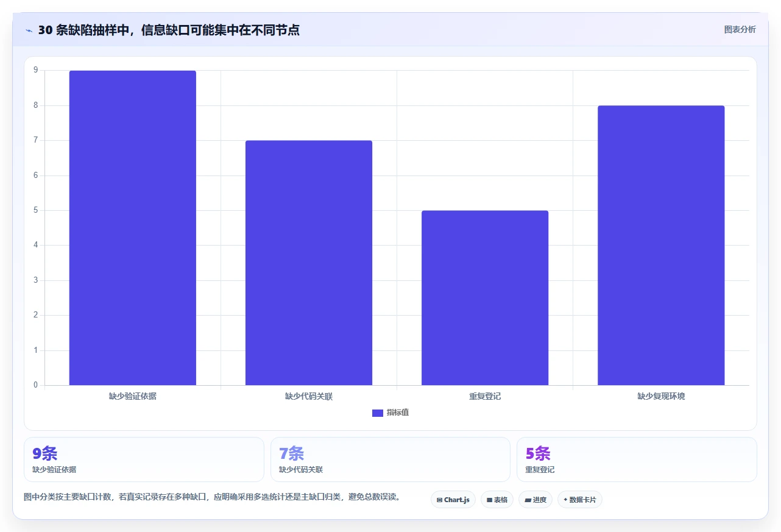Open the 9条 缺少验证依据 data card
The width and height of the screenshot is (781, 532).
pyautogui.click(x=144, y=459)
